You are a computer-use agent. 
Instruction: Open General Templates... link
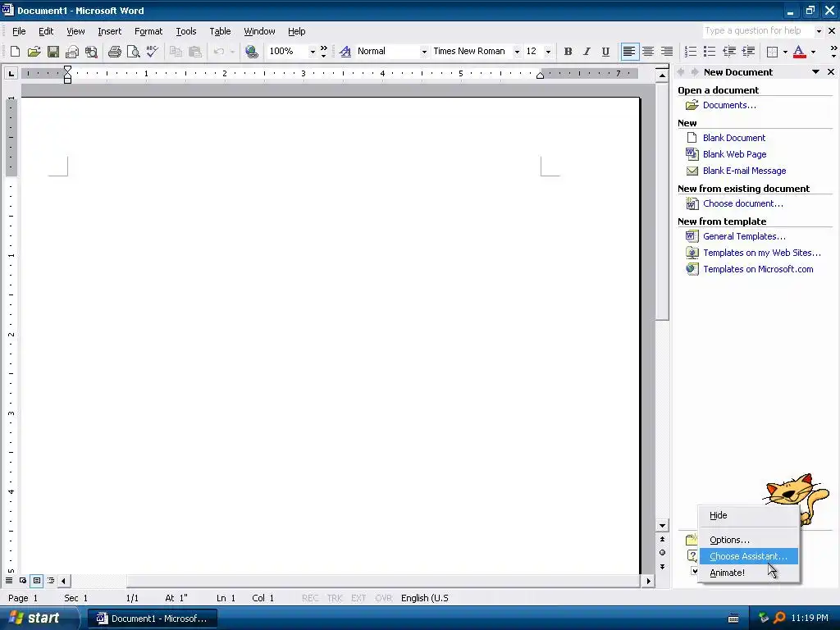(x=744, y=236)
